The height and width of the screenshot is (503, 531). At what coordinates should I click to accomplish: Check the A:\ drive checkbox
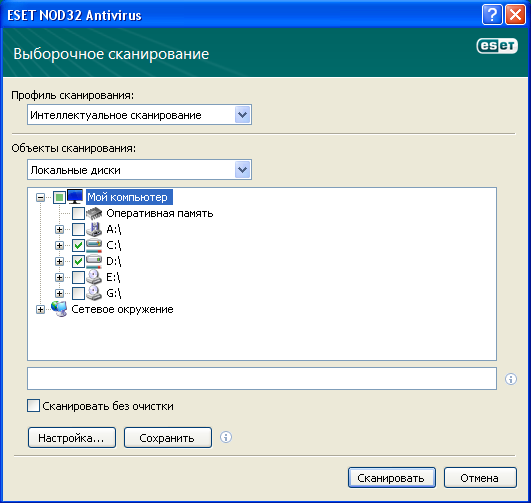click(x=78, y=229)
